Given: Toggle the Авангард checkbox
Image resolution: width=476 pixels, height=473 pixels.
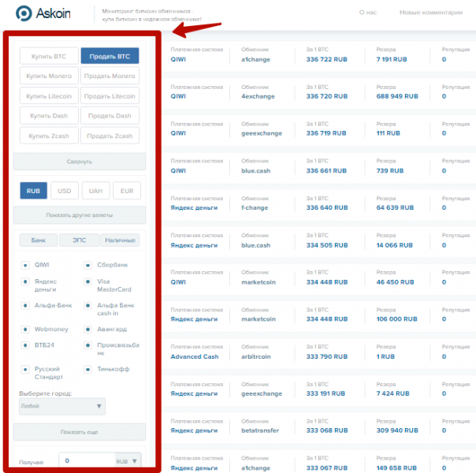Looking at the screenshot, I should [x=87, y=330].
